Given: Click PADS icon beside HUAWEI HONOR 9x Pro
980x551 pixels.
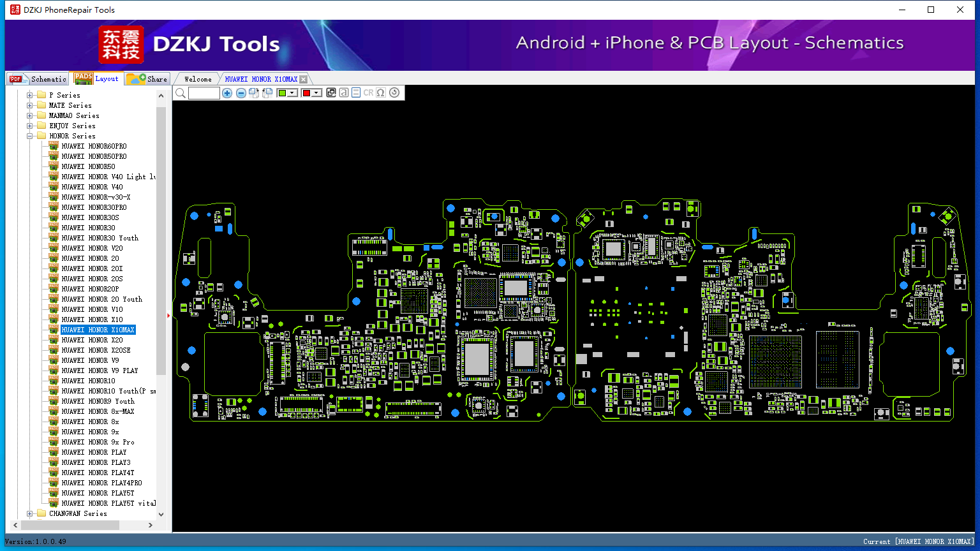Looking at the screenshot, I should pyautogui.click(x=54, y=442).
